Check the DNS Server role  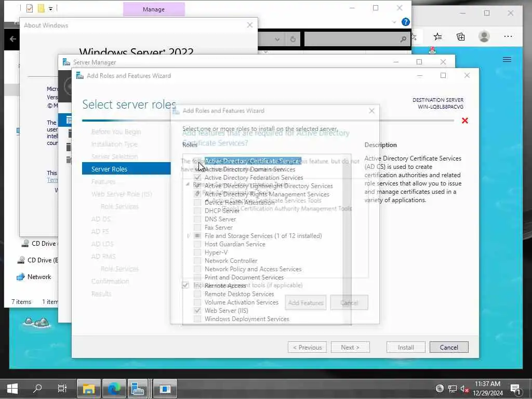[x=197, y=219]
